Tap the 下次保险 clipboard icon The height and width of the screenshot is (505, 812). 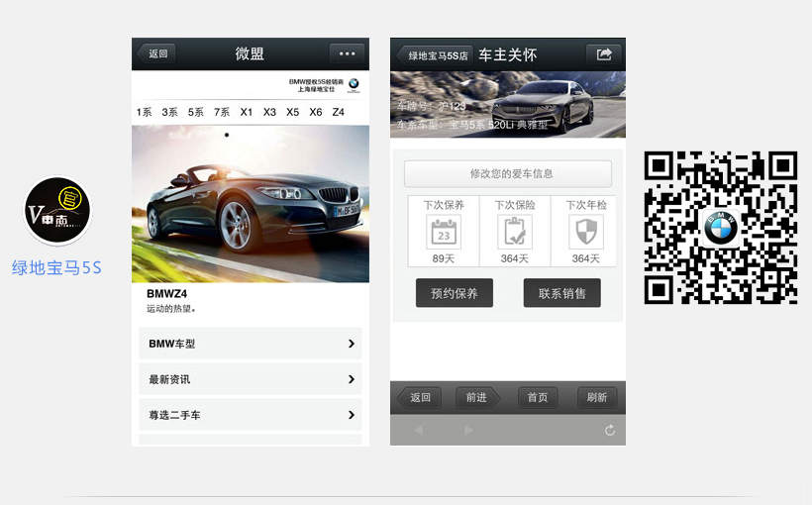click(514, 233)
